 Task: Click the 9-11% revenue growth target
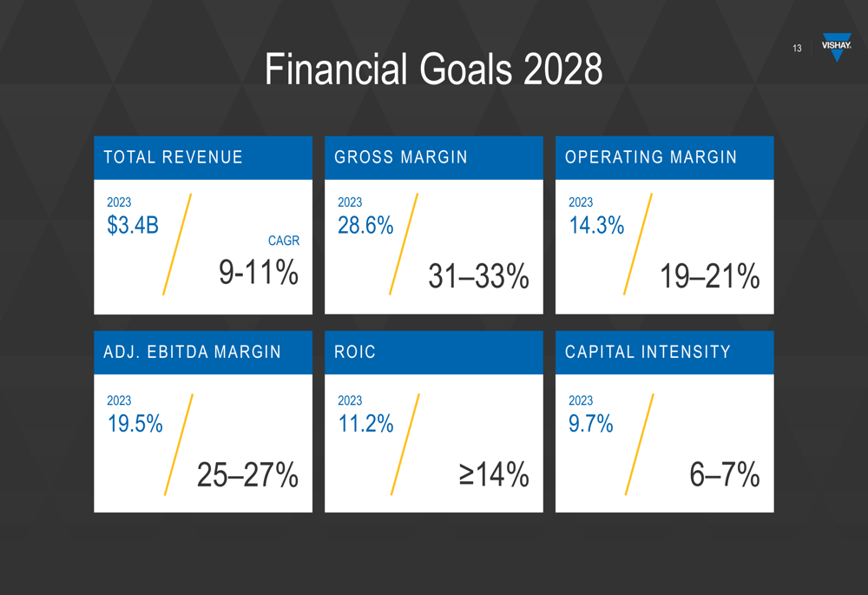pos(259,273)
